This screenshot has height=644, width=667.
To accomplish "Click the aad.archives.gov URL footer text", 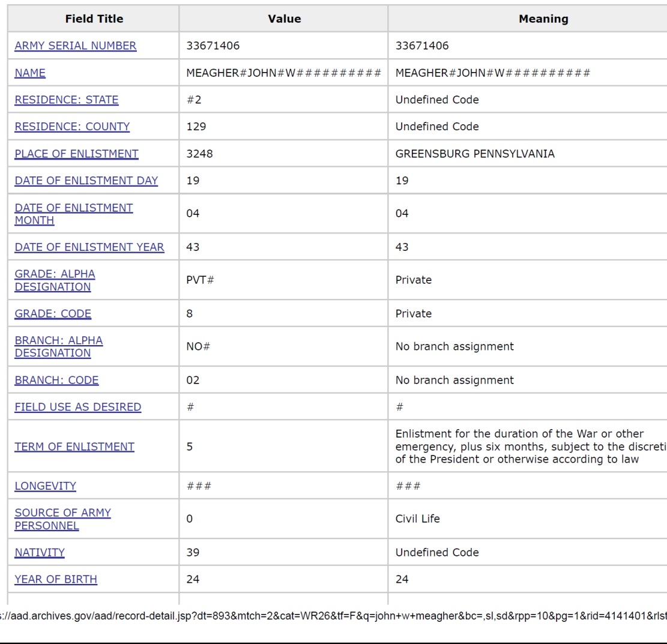I will (334, 616).
